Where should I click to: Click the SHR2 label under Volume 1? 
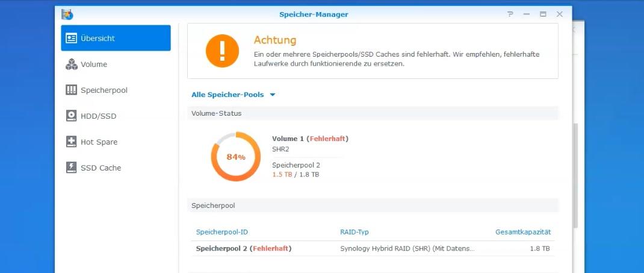tap(280, 149)
